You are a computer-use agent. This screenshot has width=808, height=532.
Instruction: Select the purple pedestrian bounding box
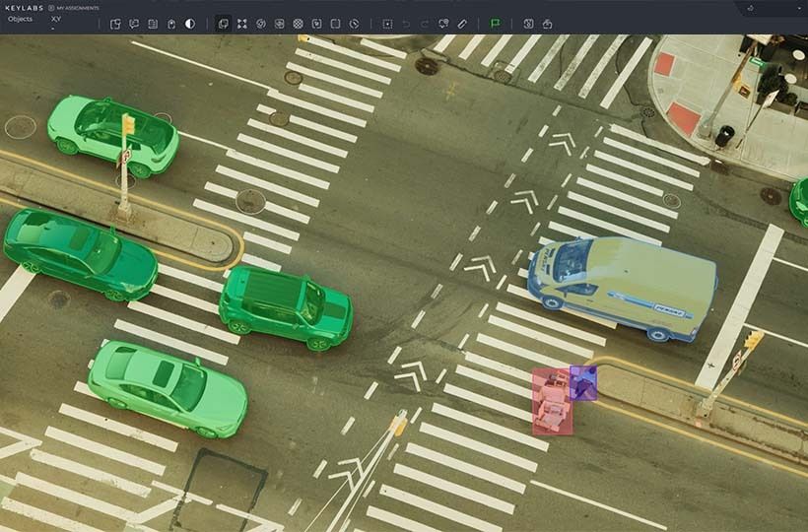[584, 383]
